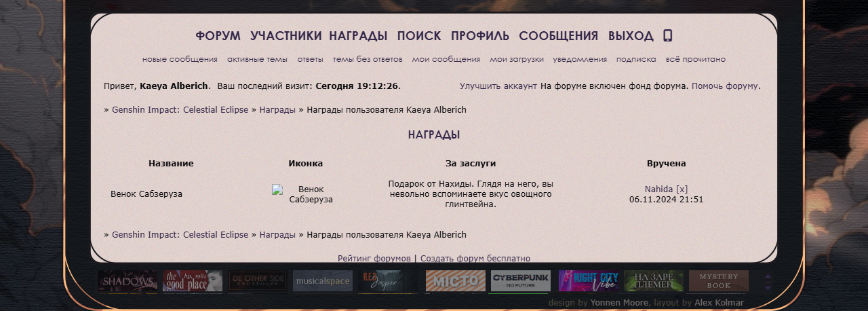The height and width of the screenshot is (311, 868).
Task: Open the Jasper forum banner
Action: click(x=388, y=281)
